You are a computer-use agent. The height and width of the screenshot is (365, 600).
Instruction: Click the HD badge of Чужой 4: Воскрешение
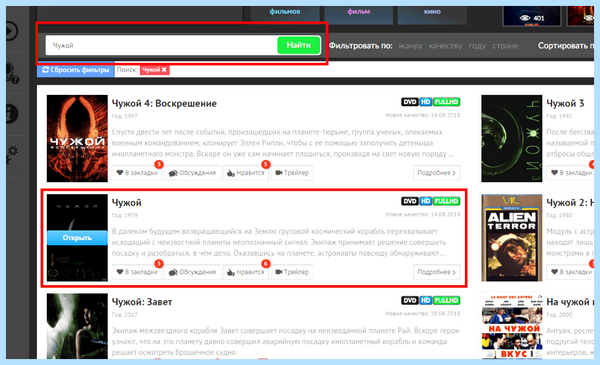click(x=426, y=102)
